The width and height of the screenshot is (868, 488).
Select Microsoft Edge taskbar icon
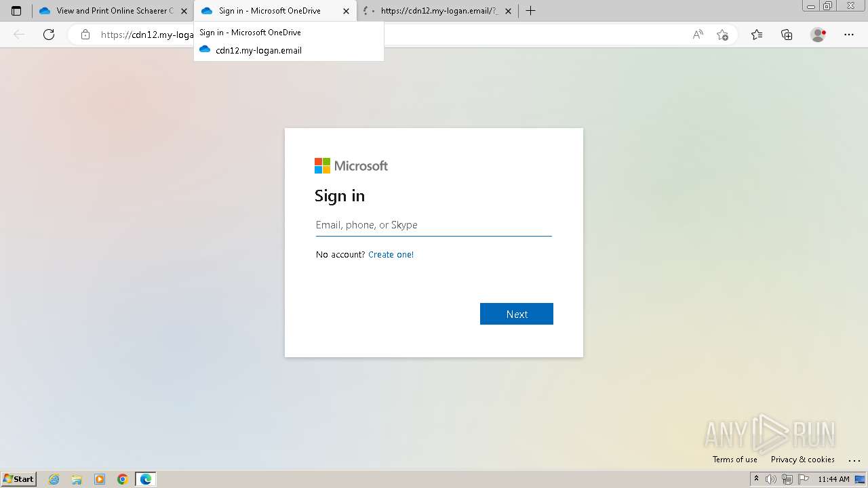coord(146,479)
